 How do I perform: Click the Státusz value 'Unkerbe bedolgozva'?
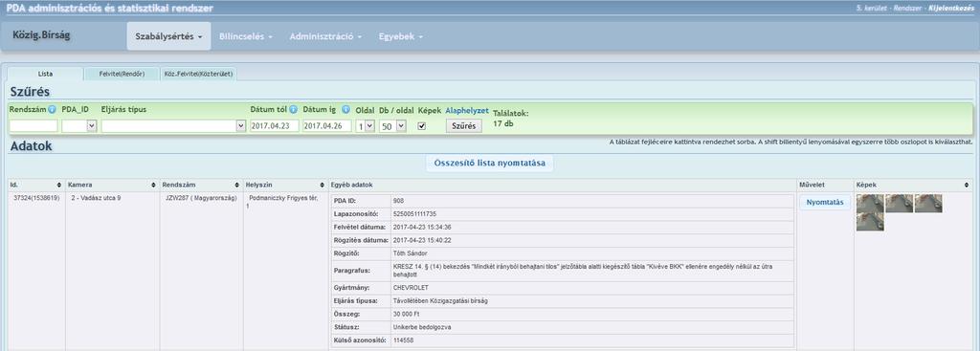pos(422,327)
